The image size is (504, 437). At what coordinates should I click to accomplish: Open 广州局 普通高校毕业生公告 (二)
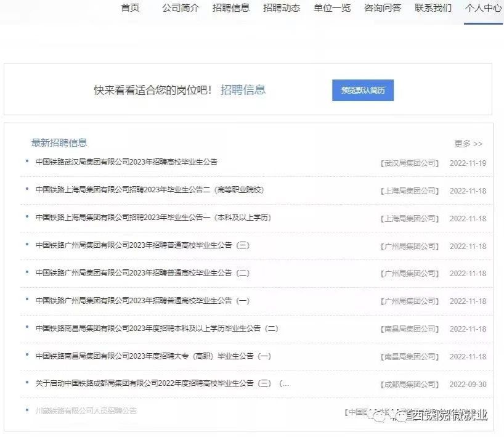(143, 272)
